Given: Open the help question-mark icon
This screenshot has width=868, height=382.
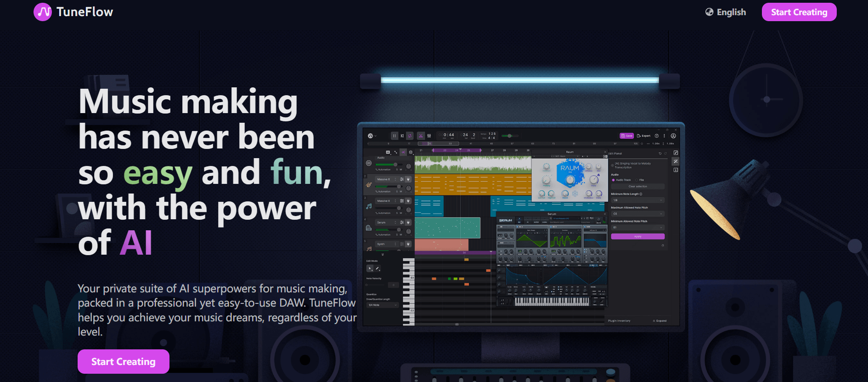Looking at the screenshot, I should [657, 136].
